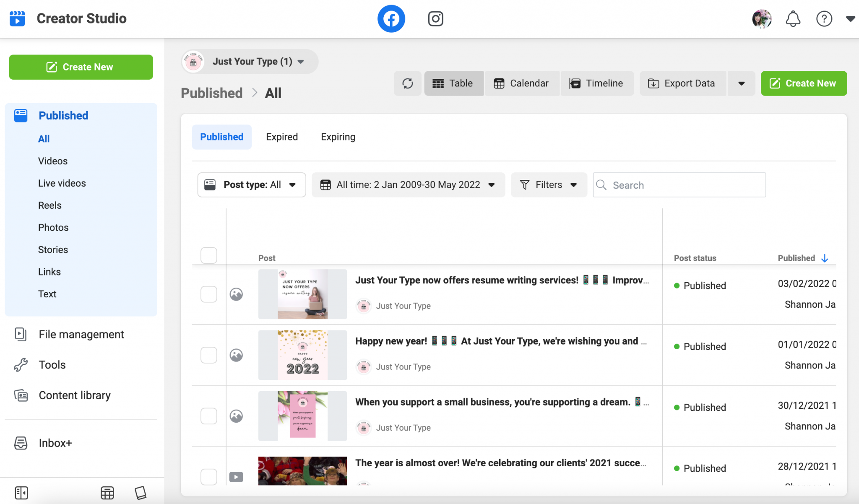The height and width of the screenshot is (504, 859).
Task: Open the Facebook section via the Facebook icon
Action: tap(391, 18)
